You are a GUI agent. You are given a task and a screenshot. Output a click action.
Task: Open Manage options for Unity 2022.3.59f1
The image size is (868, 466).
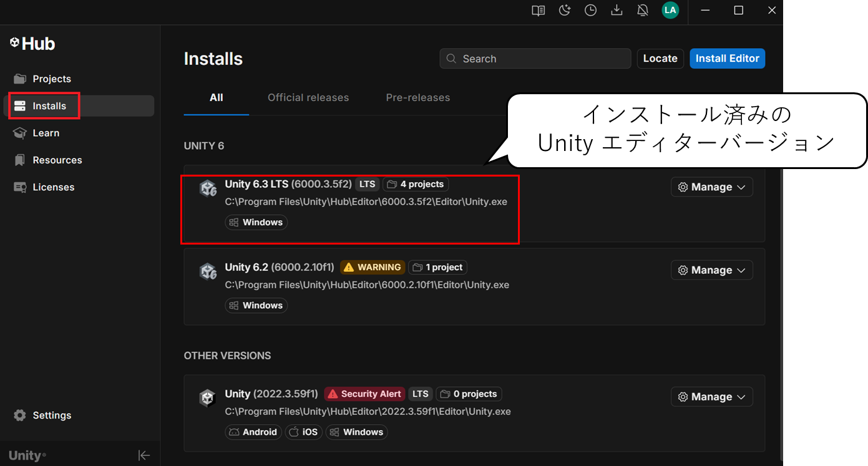pyautogui.click(x=711, y=396)
